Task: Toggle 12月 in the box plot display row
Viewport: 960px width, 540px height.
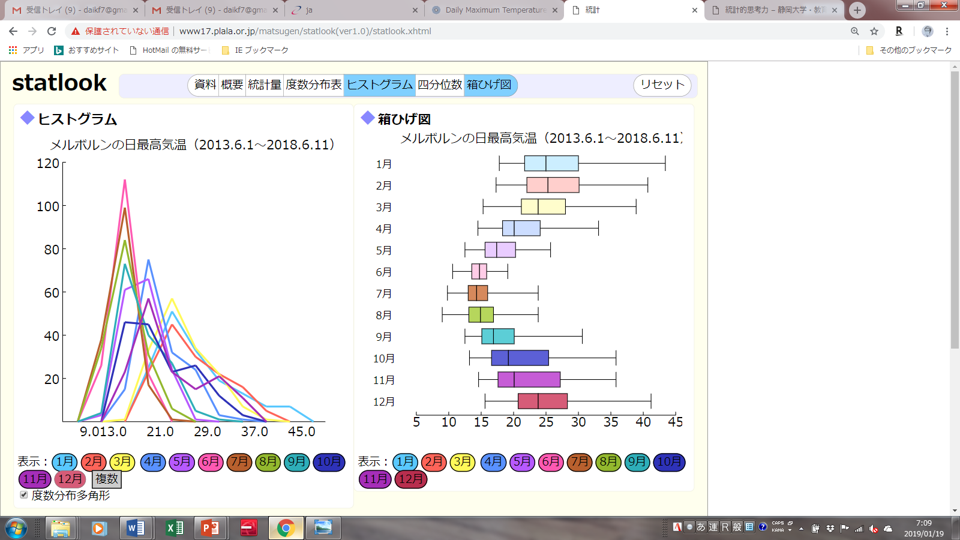Action: [x=410, y=480]
